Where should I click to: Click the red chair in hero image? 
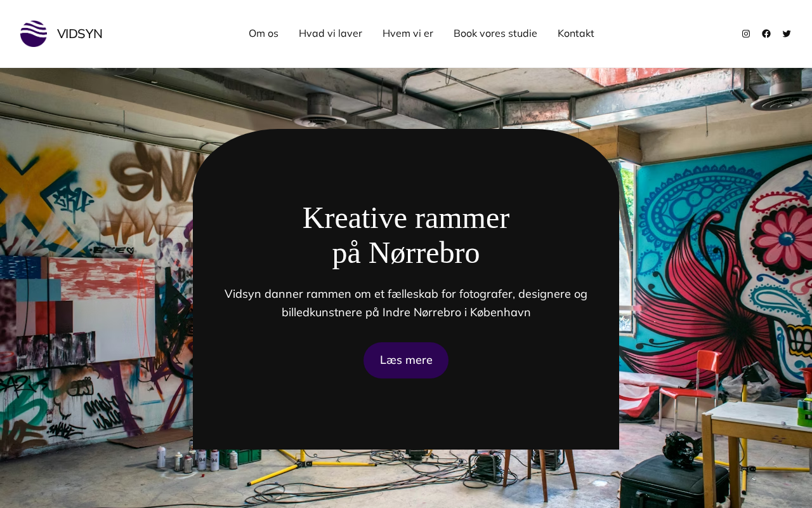tap(690, 387)
